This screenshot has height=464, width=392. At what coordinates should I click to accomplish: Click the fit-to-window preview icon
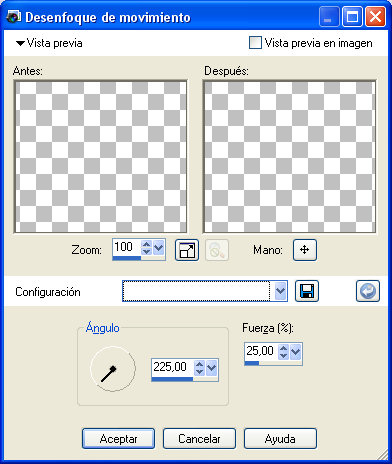(187, 250)
